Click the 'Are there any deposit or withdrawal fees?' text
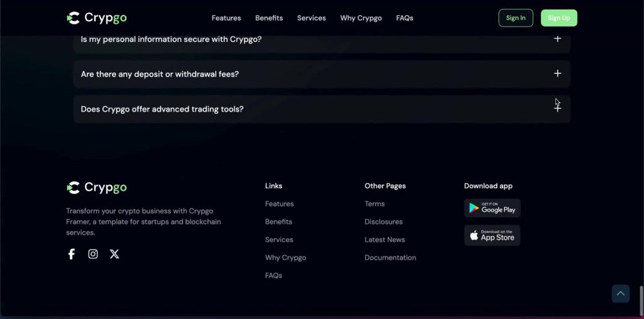644x319 pixels. point(159,74)
